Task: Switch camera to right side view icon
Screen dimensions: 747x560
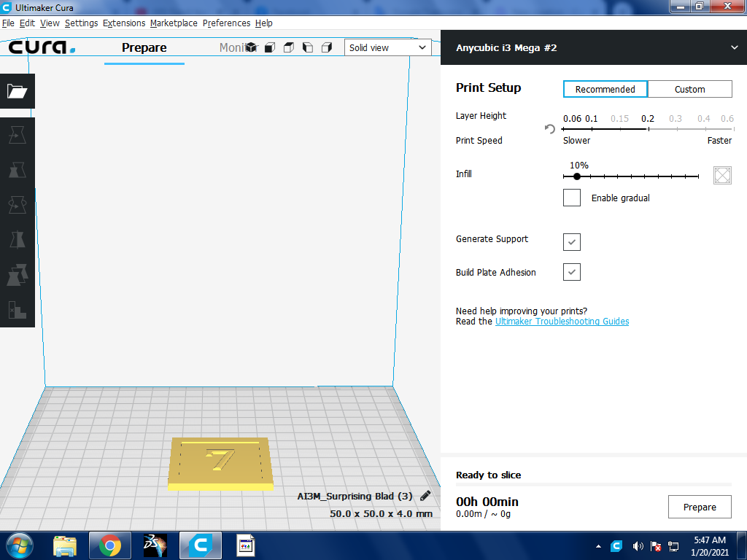Action: 327,47
